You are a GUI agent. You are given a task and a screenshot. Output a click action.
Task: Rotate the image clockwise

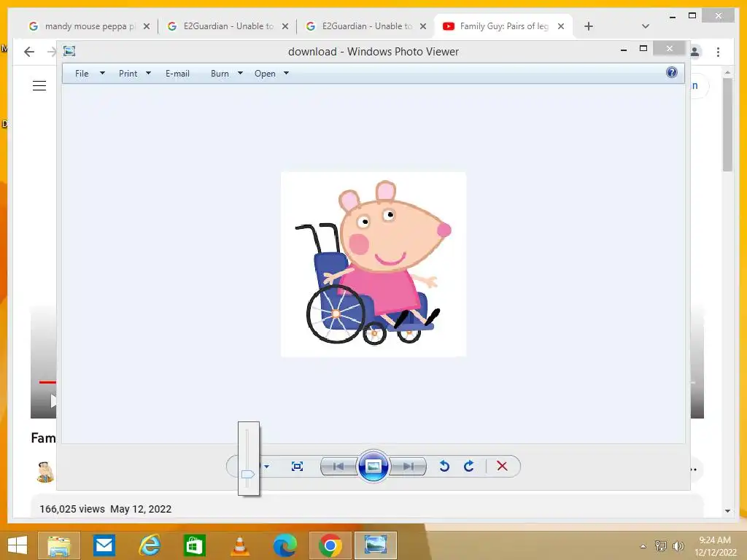[x=469, y=466]
